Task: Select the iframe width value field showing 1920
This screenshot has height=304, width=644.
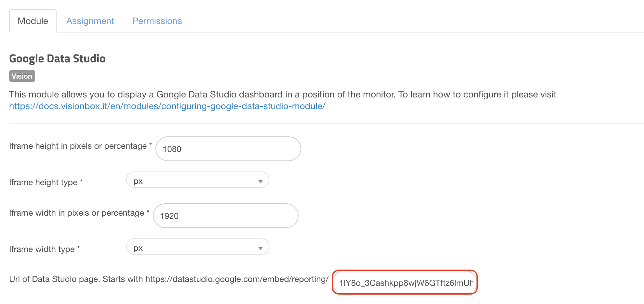Action: (225, 215)
